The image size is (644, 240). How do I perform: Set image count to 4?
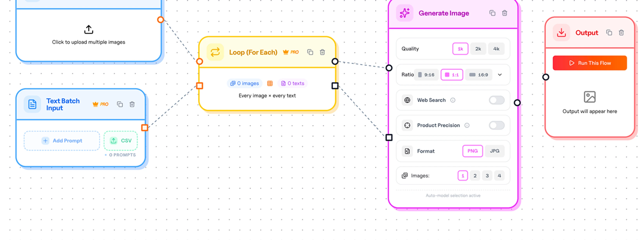pyautogui.click(x=499, y=176)
